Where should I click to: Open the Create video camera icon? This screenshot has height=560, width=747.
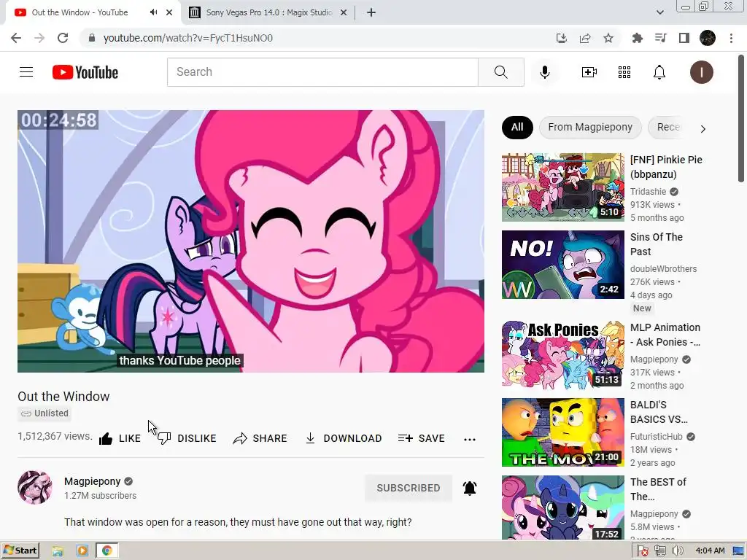click(x=589, y=72)
